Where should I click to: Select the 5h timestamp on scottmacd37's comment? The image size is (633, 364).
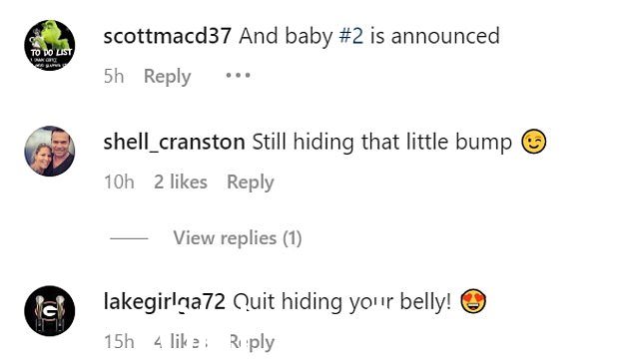click(x=114, y=76)
